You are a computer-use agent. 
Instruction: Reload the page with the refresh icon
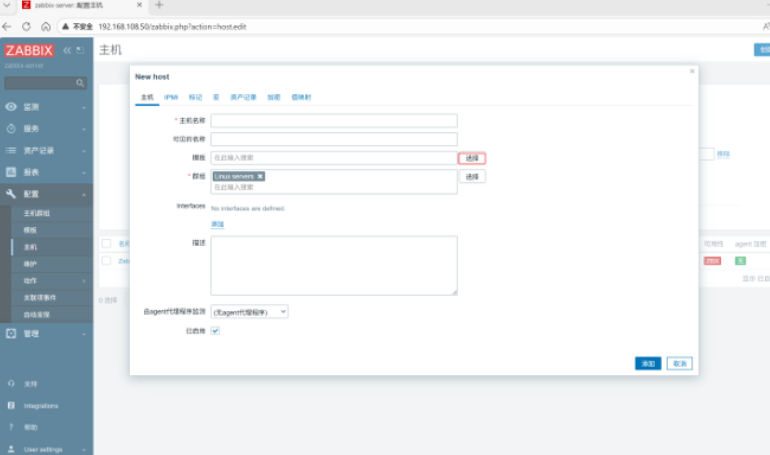tap(26, 27)
